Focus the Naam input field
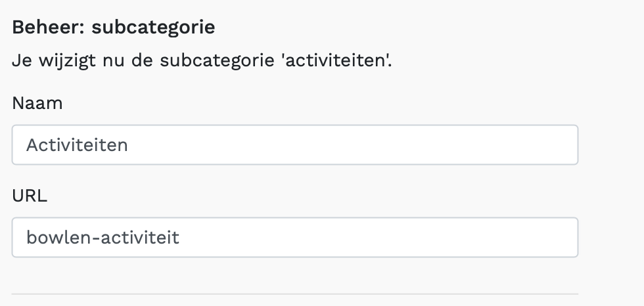 294,145
